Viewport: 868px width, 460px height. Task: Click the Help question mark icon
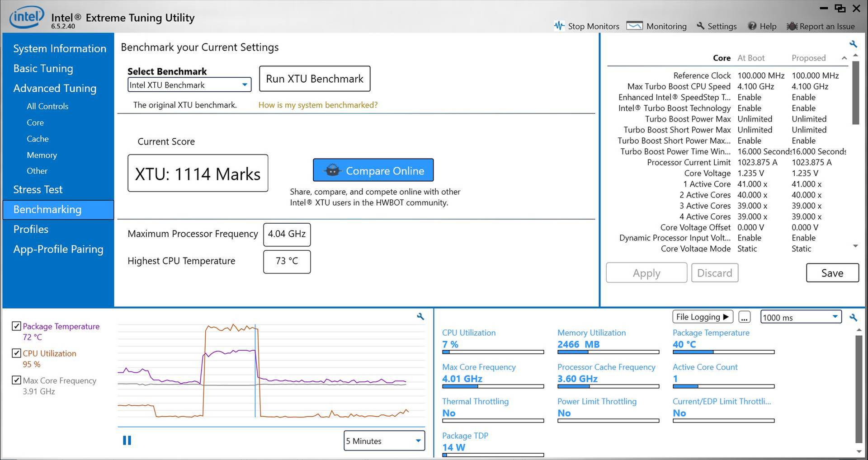(x=752, y=26)
